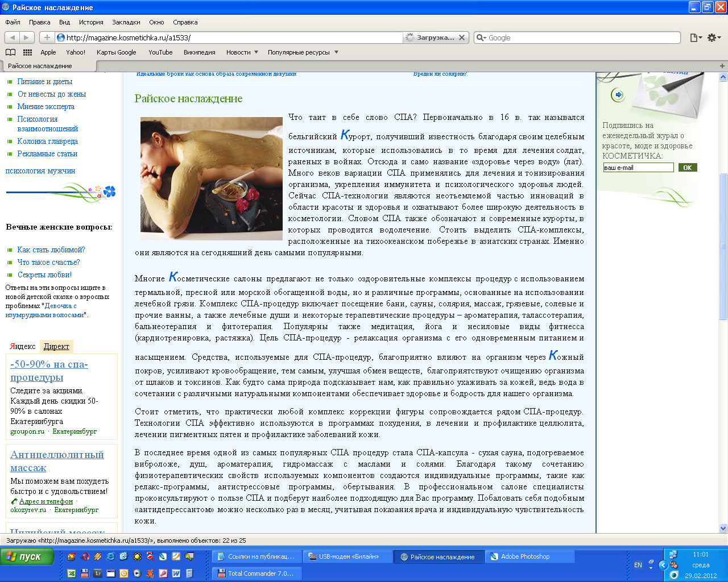This screenshot has width=728, height=582.
Task: Show Top Sites grid icon
Action: [27, 52]
